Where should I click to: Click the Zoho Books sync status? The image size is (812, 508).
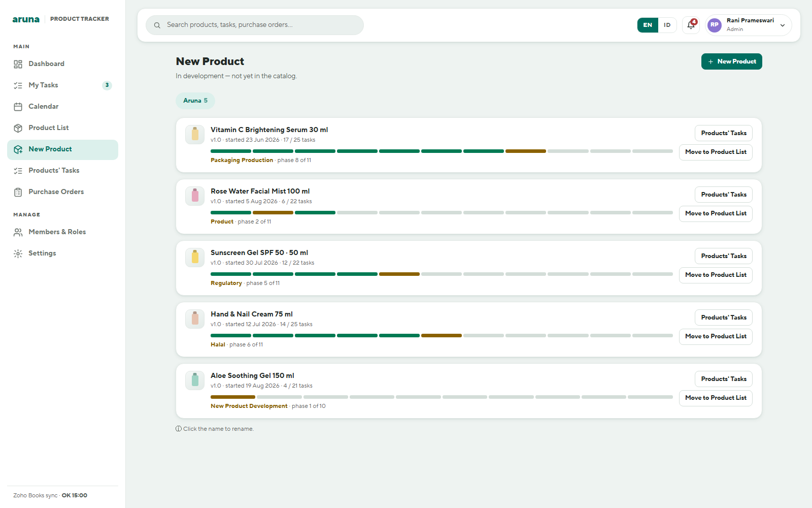coord(50,495)
